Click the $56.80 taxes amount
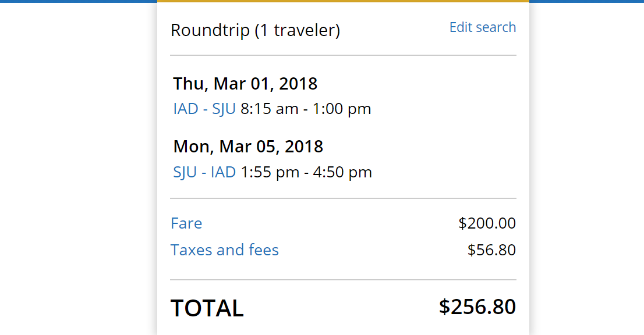This screenshot has width=644, height=335. click(491, 250)
